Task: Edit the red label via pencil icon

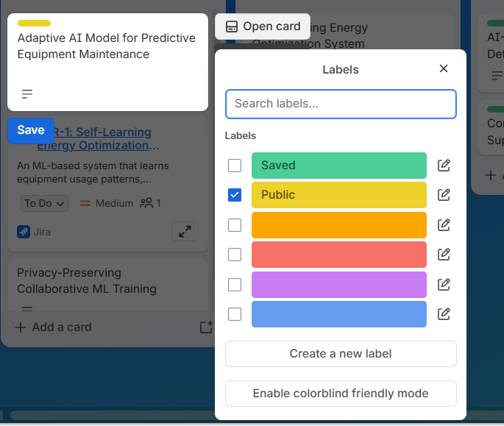Action: point(444,255)
